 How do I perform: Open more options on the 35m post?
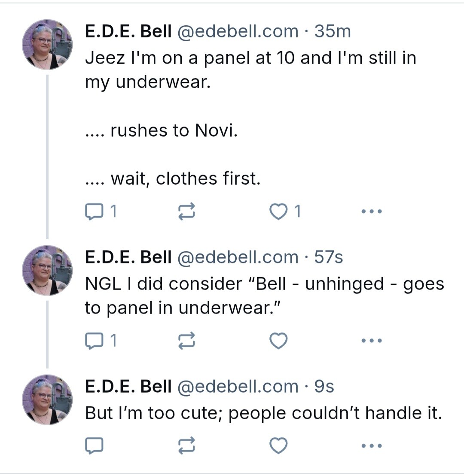(372, 211)
